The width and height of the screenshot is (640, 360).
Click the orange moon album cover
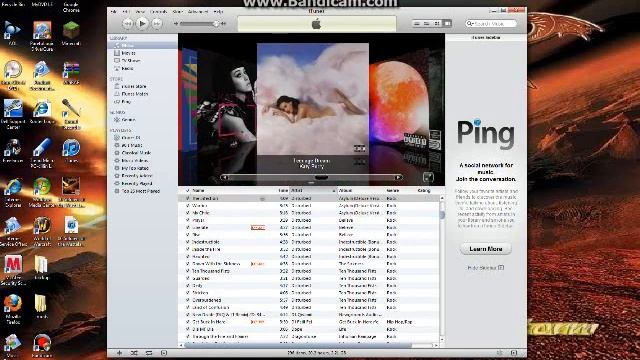tap(398, 101)
